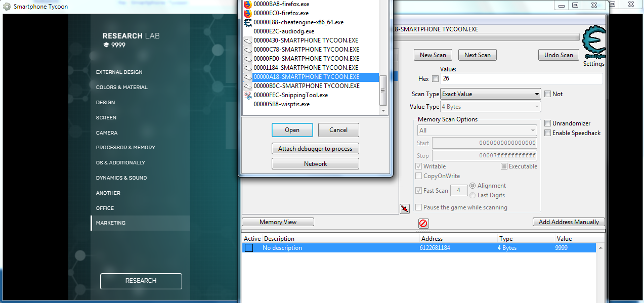Open EXTERNAL DESIGN research category

119,72
